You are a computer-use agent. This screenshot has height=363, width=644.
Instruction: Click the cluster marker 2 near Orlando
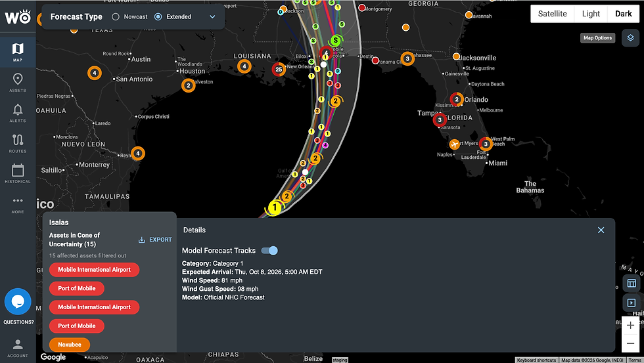click(456, 99)
